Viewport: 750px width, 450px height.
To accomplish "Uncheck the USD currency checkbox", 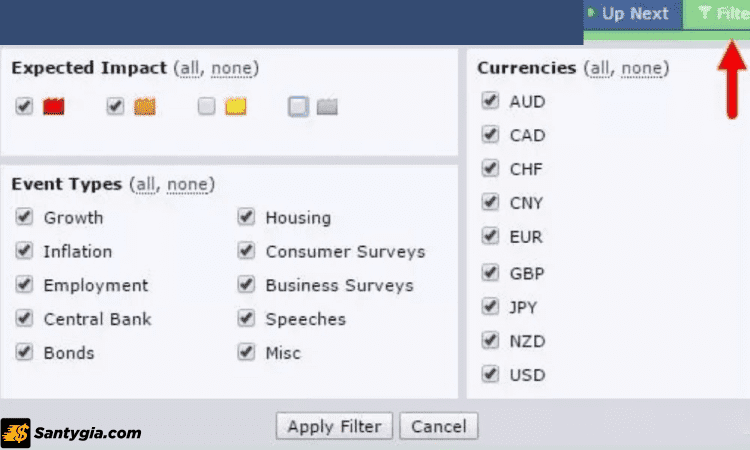I will pos(490,374).
